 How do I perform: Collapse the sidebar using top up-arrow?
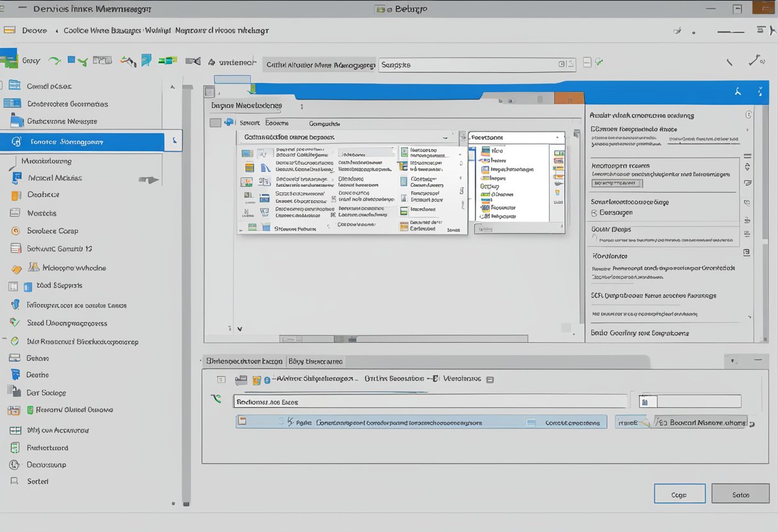tap(171, 86)
